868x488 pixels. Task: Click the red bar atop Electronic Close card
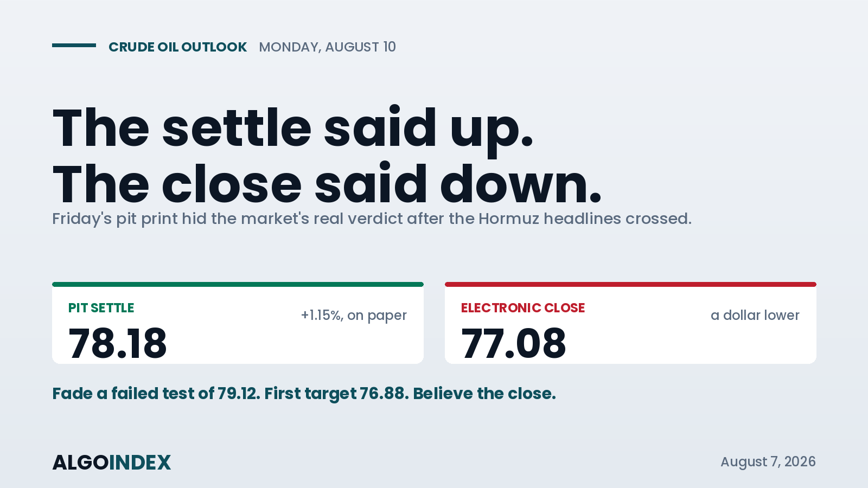click(630, 284)
